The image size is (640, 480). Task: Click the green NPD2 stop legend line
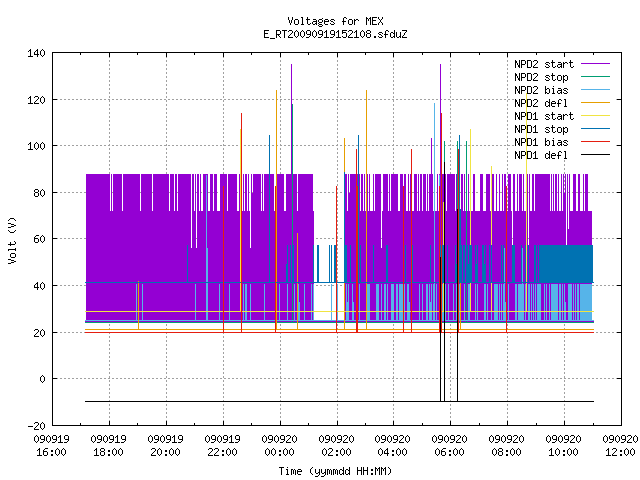596,77
